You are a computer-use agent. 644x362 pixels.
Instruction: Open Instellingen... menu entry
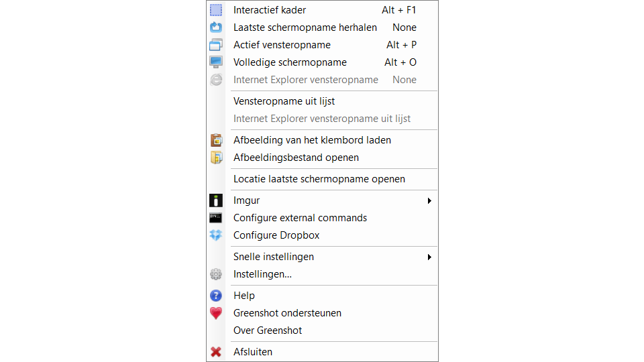(x=262, y=274)
